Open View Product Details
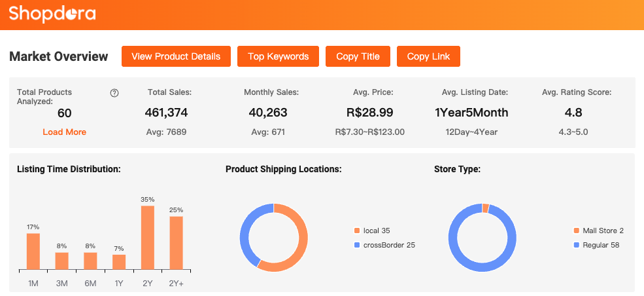Image resolution: width=644 pixels, height=296 pixels. [x=176, y=56]
